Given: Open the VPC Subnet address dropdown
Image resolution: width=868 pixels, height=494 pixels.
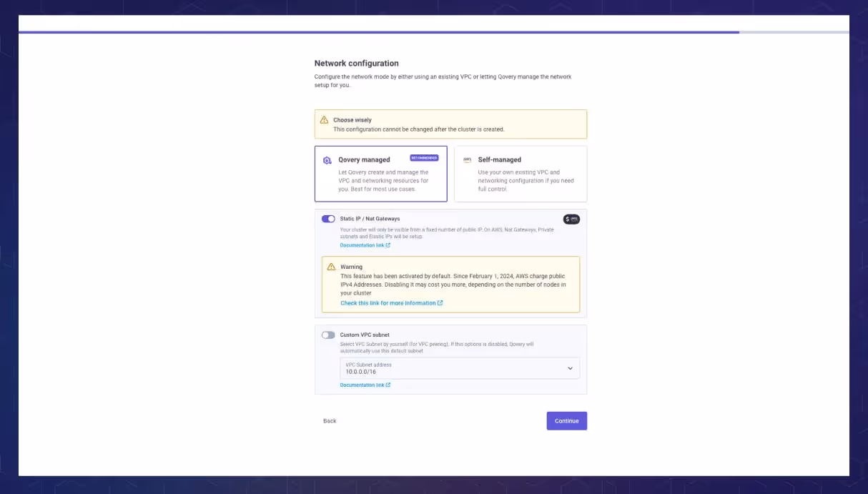Looking at the screenshot, I should (x=571, y=368).
